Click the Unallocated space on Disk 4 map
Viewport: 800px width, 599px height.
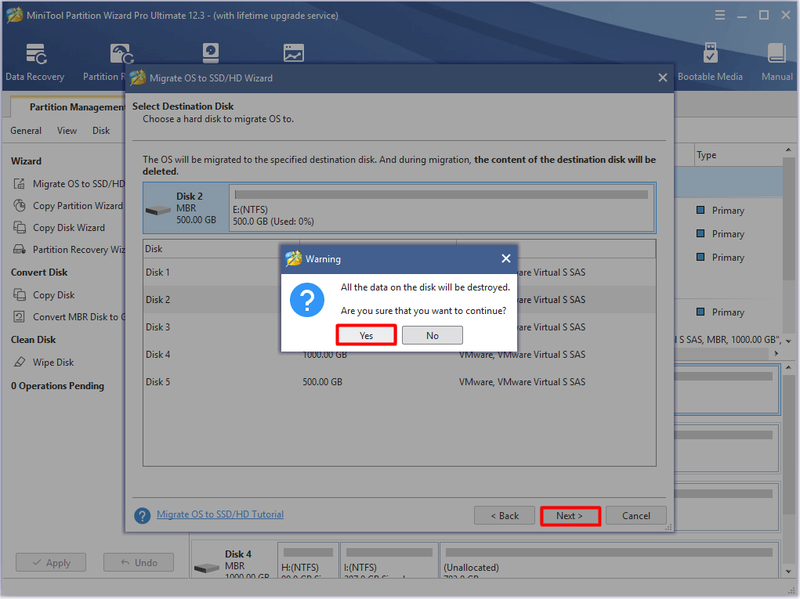(609, 560)
